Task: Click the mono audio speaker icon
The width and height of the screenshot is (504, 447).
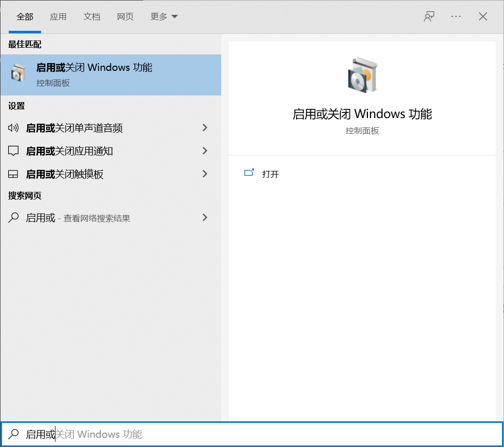Action: point(13,128)
